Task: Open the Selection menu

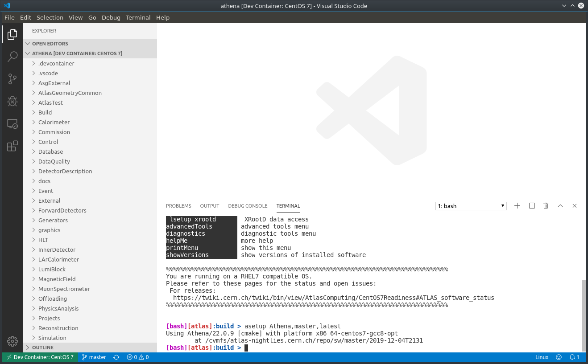Action: tap(50, 17)
